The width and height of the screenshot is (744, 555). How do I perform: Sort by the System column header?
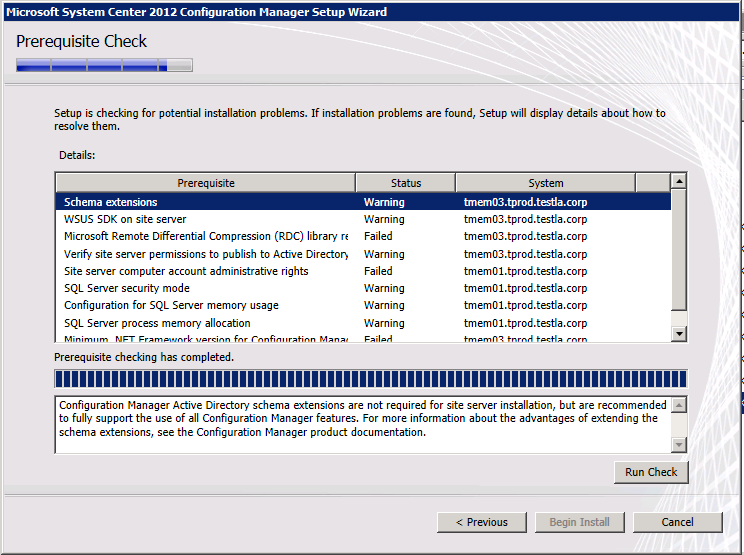click(546, 183)
